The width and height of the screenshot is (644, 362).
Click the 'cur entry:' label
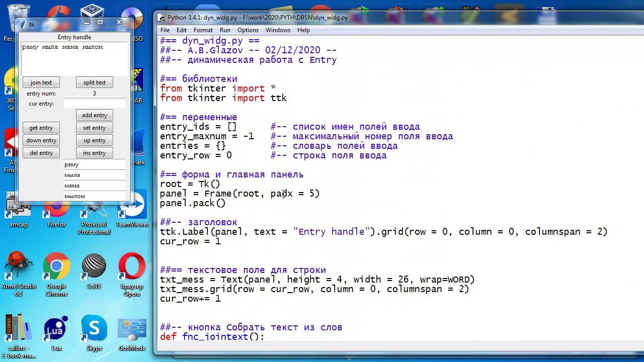tap(41, 104)
